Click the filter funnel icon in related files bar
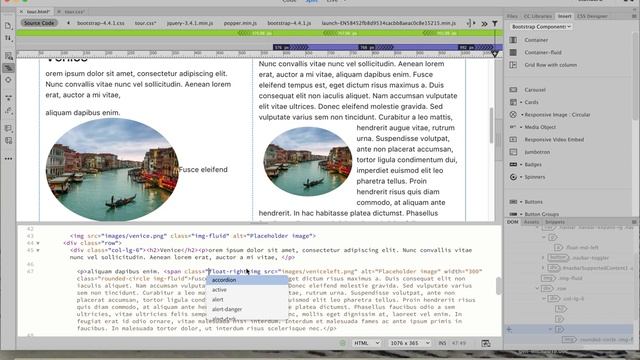This screenshot has width=640, height=360. click(495, 24)
